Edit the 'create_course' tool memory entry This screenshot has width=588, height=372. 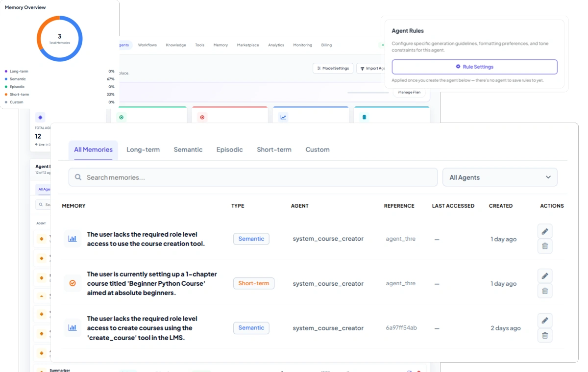(545, 321)
